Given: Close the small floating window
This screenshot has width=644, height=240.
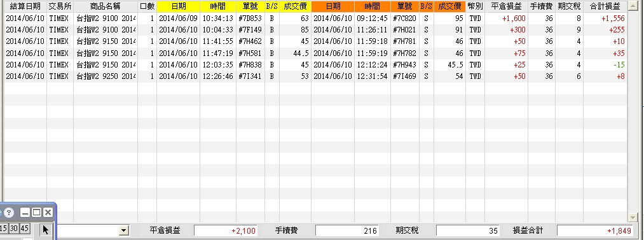Looking at the screenshot, I should [48, 213].
